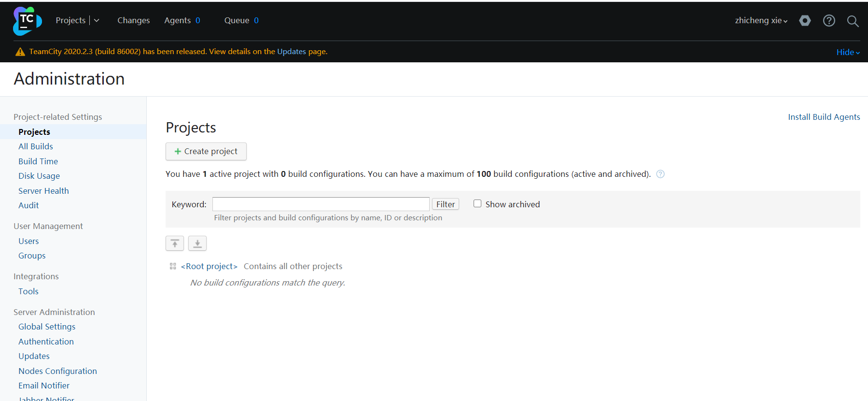Focus the Keyword input field
Viewport: 868px width, 401px height.
321,204
